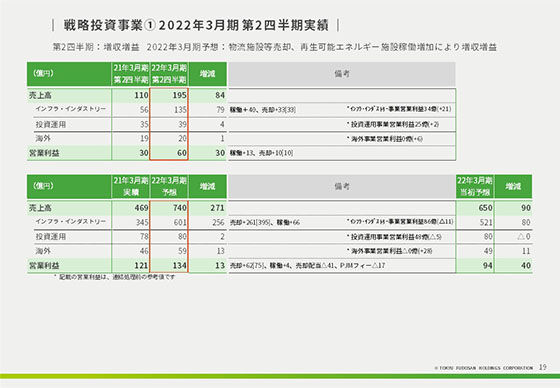
Task: Select the 投資運用 value 39
Action: tap(182, 124)
